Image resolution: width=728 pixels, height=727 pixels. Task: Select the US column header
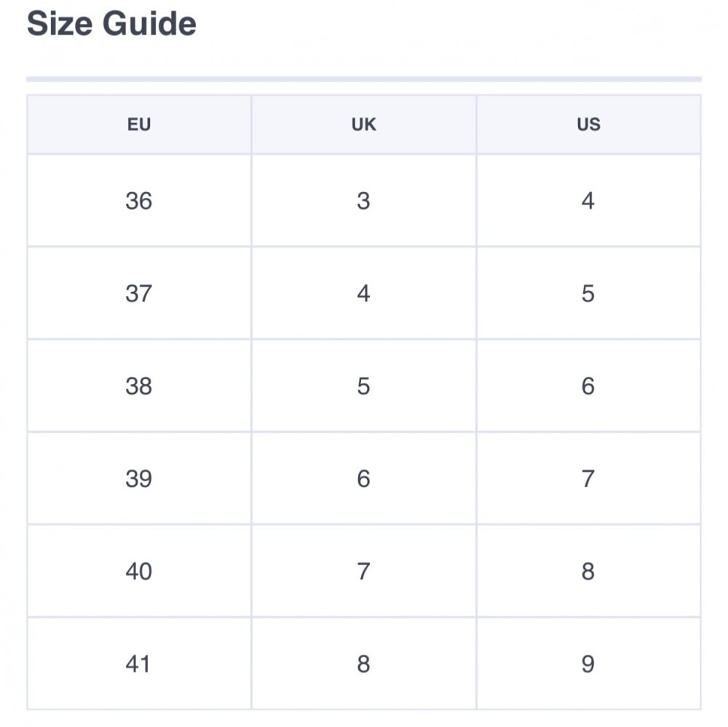tap(588, 124)
